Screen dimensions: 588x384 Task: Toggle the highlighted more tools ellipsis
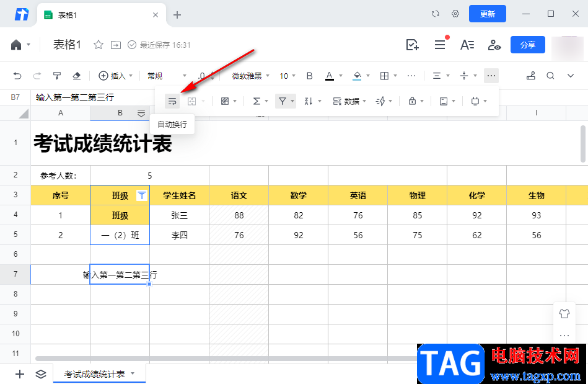491,76
